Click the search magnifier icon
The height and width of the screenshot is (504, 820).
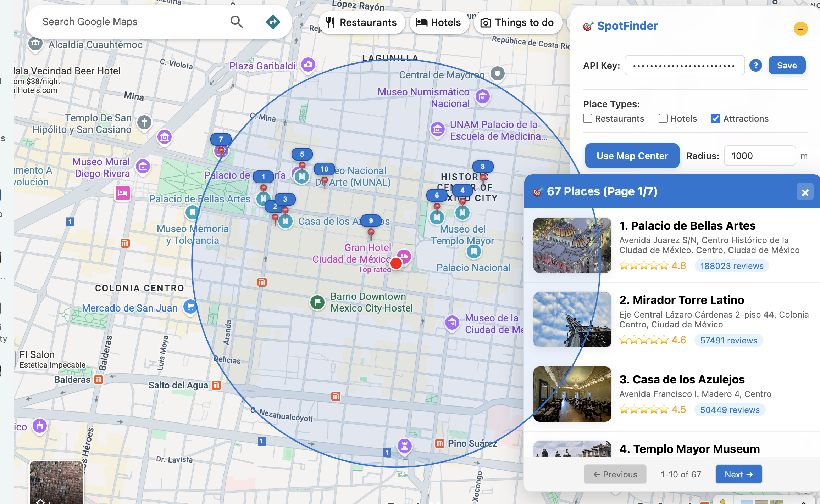tap(237, 22)
